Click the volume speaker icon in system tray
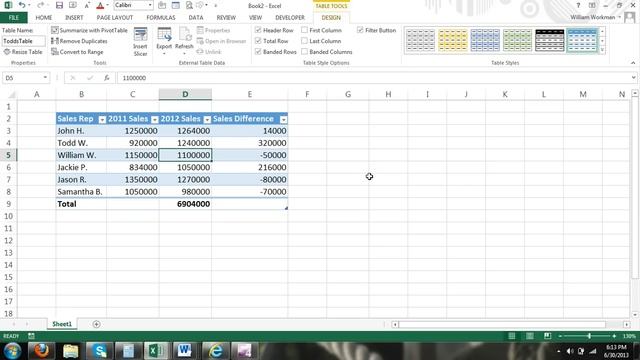 [570, 351]
